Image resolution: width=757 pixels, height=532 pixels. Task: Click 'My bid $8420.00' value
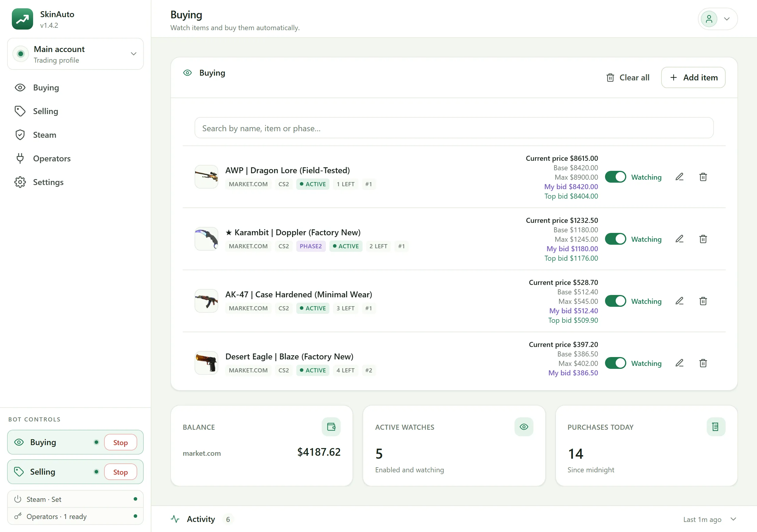coord(571,186)
